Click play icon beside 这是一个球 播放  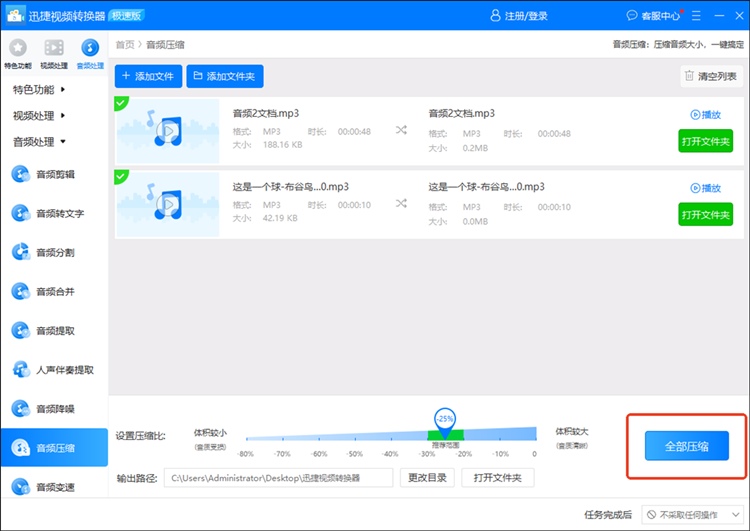click(695, 188)
